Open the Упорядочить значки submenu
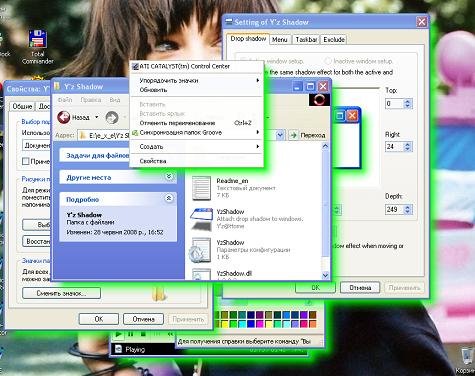This screenshot has width=475, height=376. click(196, 80)
